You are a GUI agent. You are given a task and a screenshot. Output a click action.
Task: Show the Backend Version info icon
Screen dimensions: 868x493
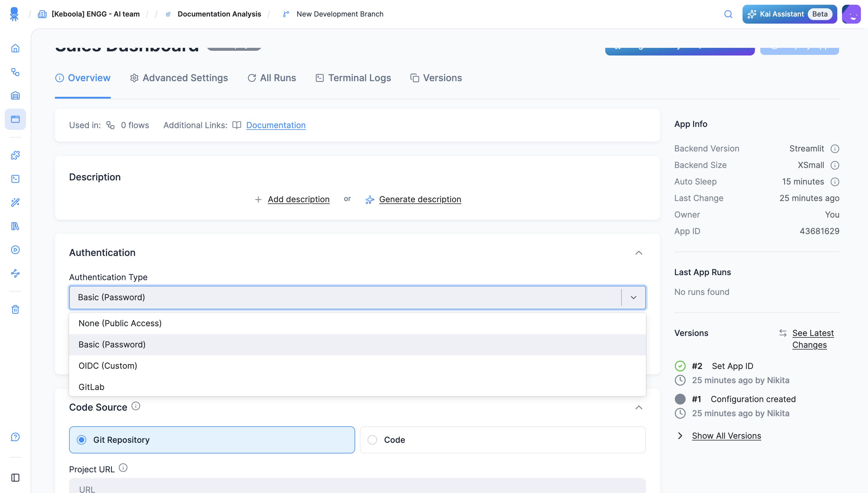835,149
